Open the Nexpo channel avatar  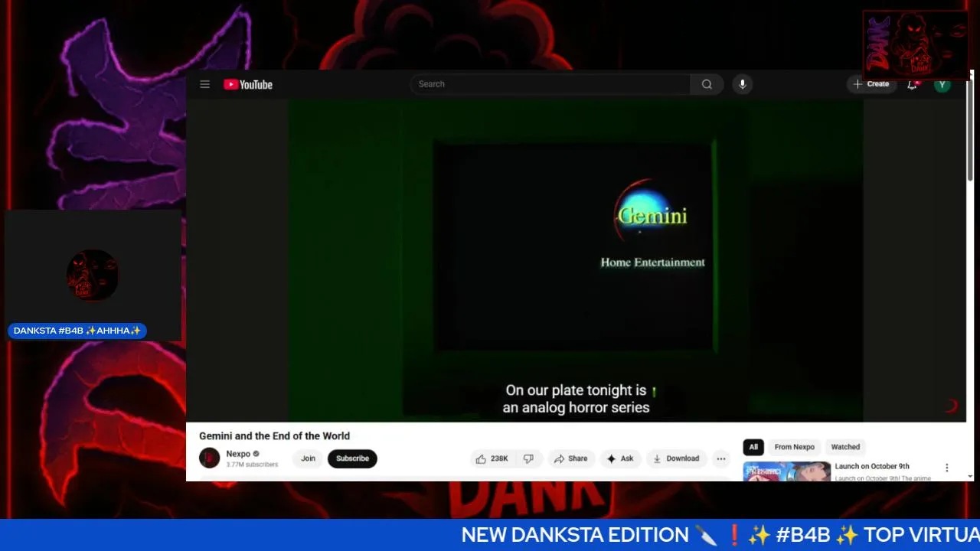(209, 458)
